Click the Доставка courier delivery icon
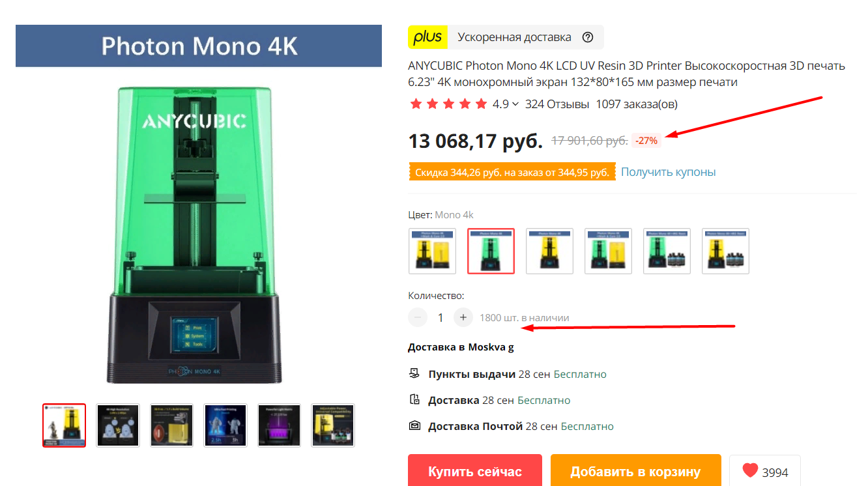This screenshot has height=486, width=868. tap(414, 400)
